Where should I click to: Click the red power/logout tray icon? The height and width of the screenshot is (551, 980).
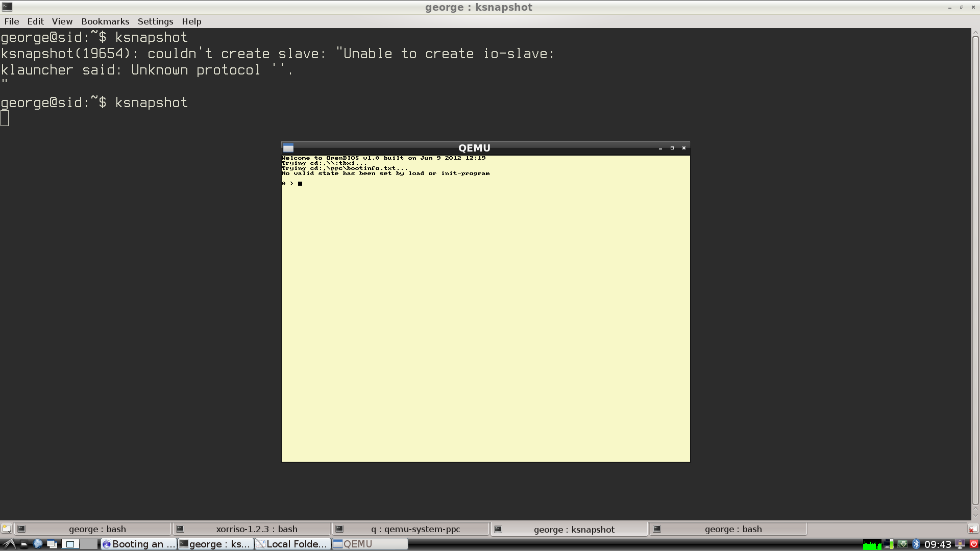click(x=973, y=544)
